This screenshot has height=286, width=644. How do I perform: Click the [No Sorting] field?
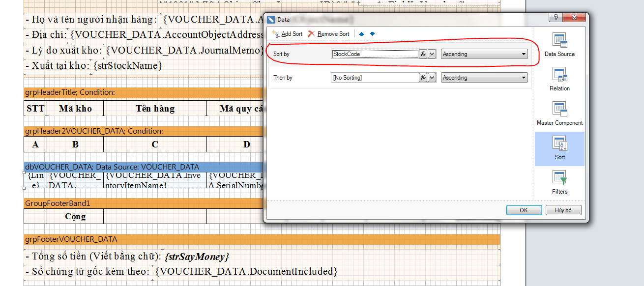coord(375,78)
